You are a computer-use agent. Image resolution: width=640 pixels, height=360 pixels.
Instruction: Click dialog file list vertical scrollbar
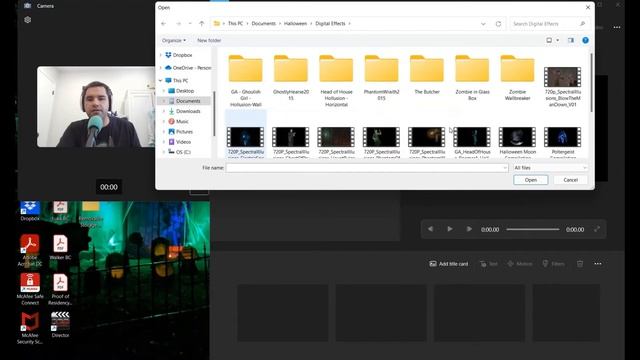(x=591, y=82)
